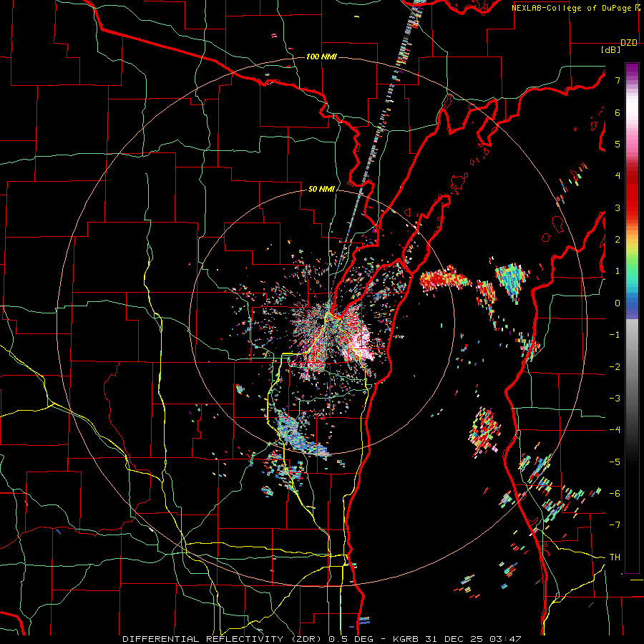This screenshot has width=644, height=644.
Task: Click the 100 NMI range ring label
Action: (321, 57)
